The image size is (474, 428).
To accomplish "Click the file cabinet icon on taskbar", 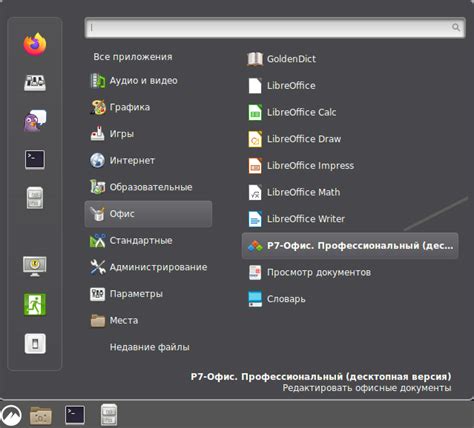I will tap(109, 415).
